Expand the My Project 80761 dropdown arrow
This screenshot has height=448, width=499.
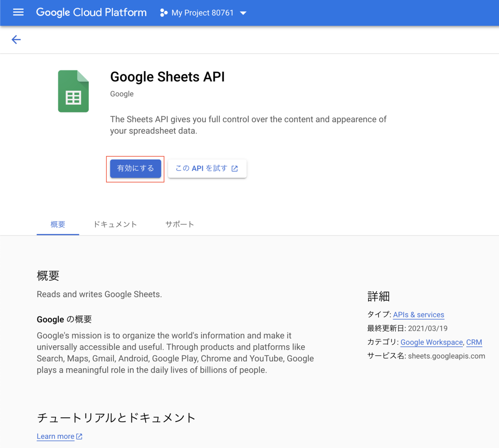pos(243,13)
